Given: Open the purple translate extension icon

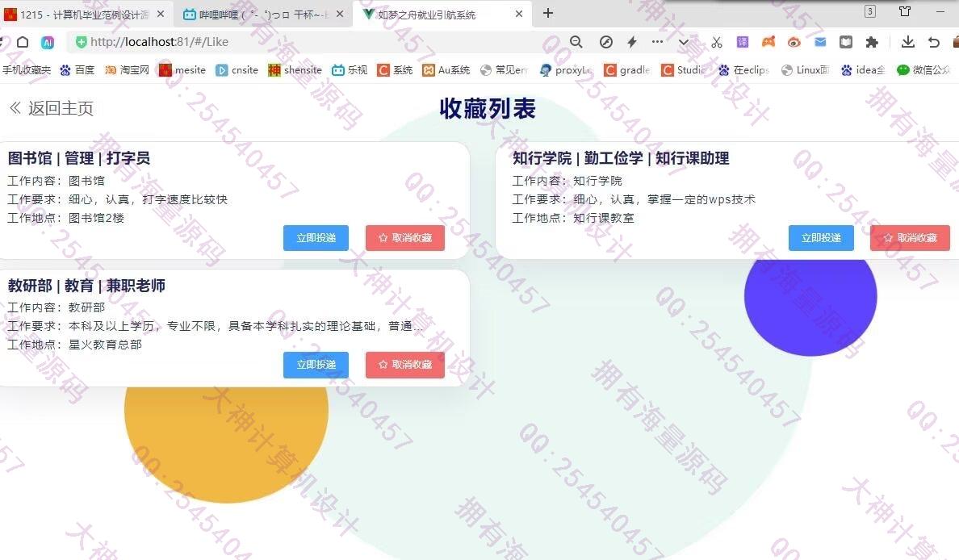Looking at the screenshot, I should point(743,42).
